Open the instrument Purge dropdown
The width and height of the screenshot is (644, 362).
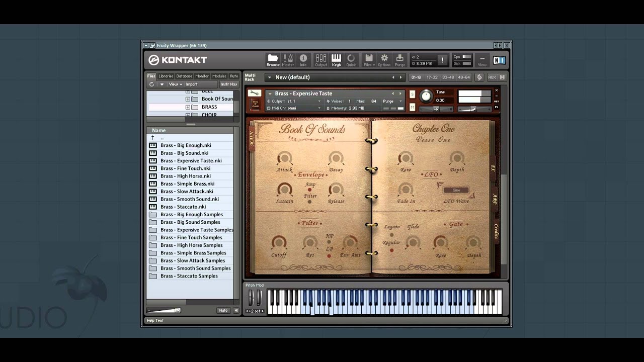(392, 101)
